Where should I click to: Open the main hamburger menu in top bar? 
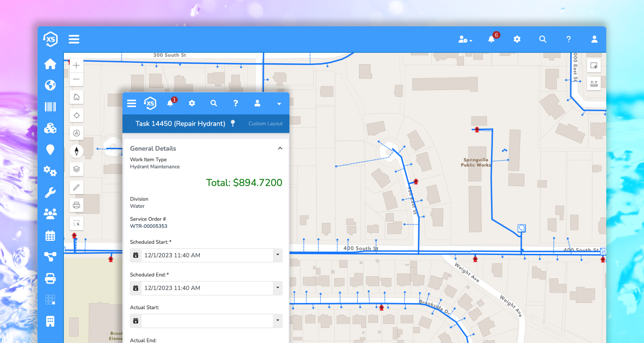[74, 39]
